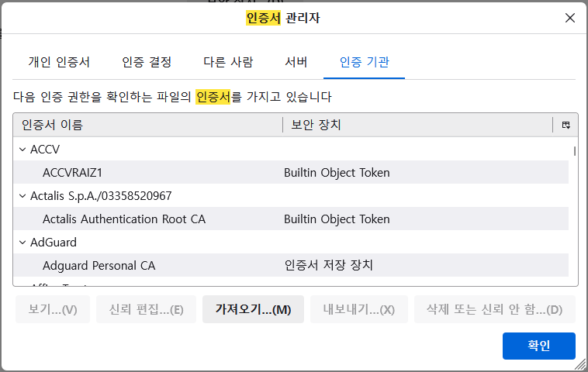
Task: Click the 내보내기...(X) button
Action: point(359,309)
